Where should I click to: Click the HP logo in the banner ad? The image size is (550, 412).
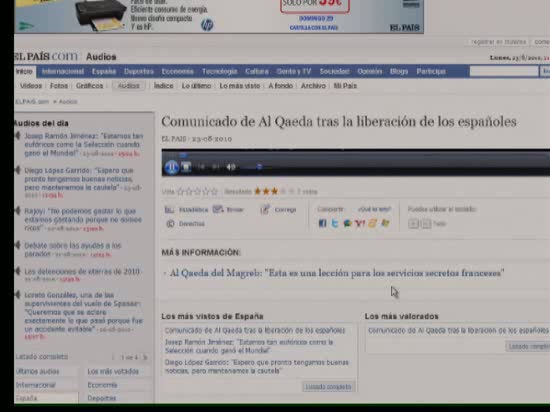coord(207,25)
